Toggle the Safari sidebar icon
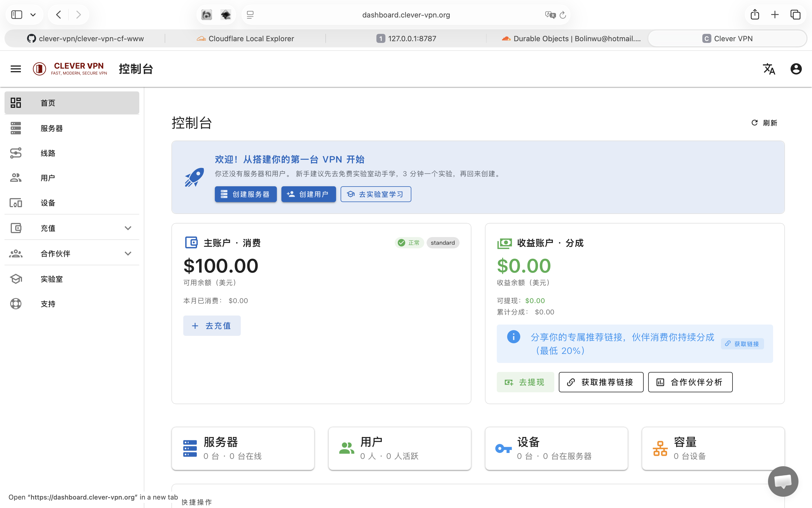Screen dimensions: 812x508 tap(16, 14)
